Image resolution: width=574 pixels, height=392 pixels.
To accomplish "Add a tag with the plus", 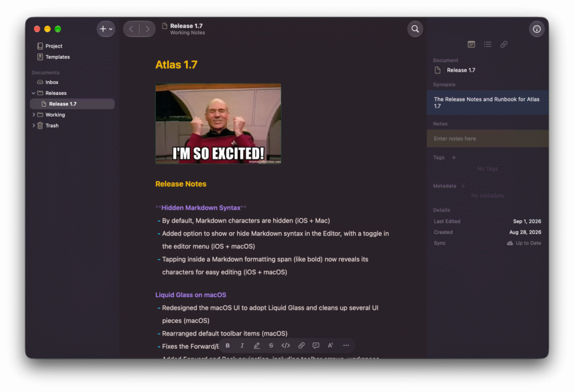I will click(x=454, y=158).
